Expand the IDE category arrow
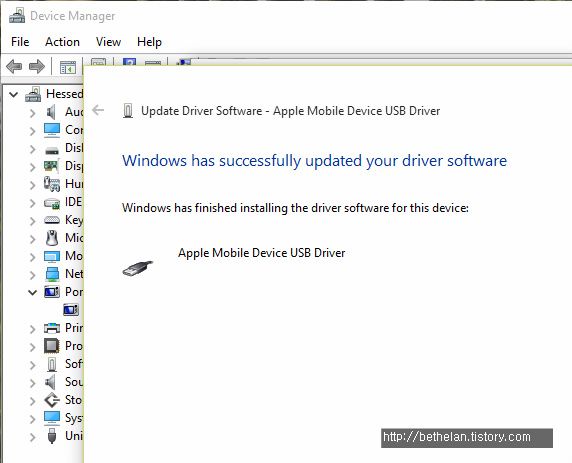This screenshot has height=463, width=572. pos(32,203)
